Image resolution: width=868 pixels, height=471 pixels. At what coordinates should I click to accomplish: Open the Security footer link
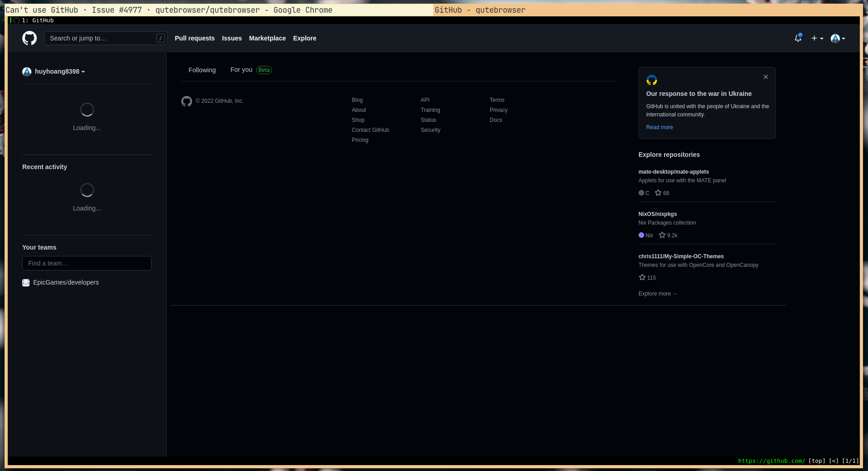click(x=431, y=130)
